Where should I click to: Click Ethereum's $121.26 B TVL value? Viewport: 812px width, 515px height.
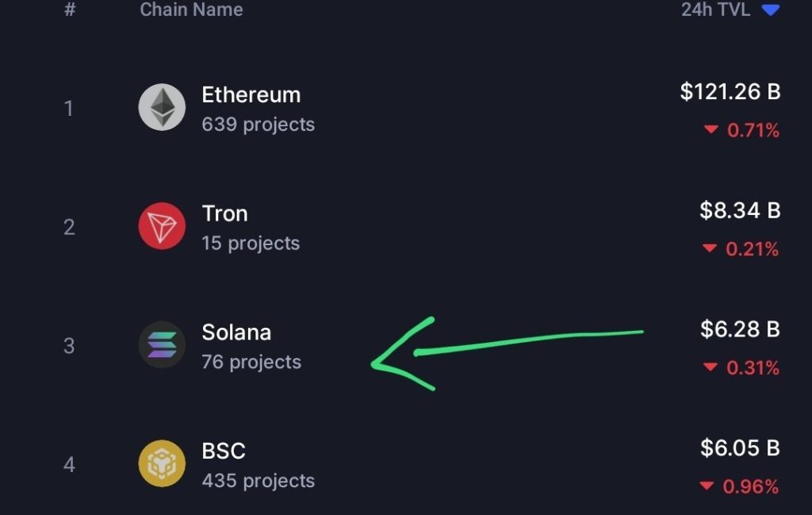coord(730,92)
